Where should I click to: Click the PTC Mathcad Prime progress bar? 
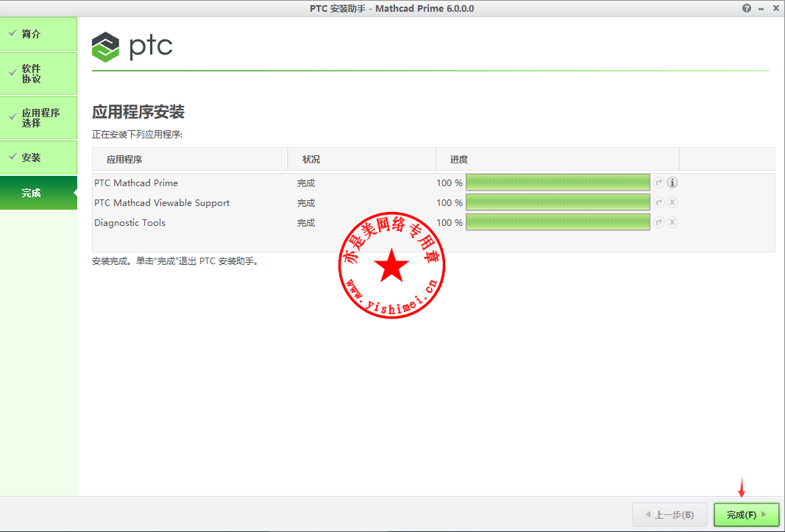(558, 182)
